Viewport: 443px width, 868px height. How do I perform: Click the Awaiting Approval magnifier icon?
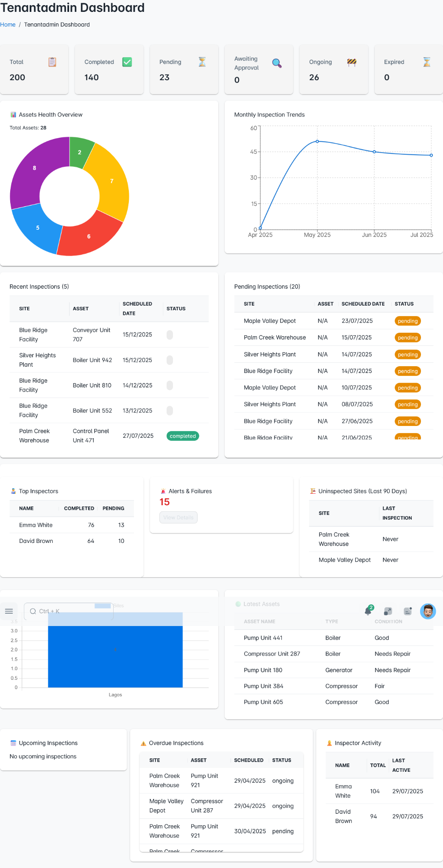[277, 63]
